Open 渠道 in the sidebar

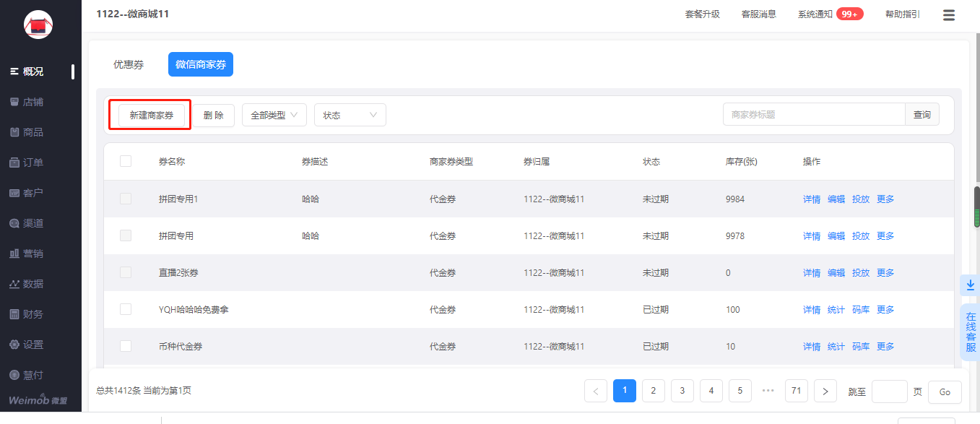tap(33, 223)
